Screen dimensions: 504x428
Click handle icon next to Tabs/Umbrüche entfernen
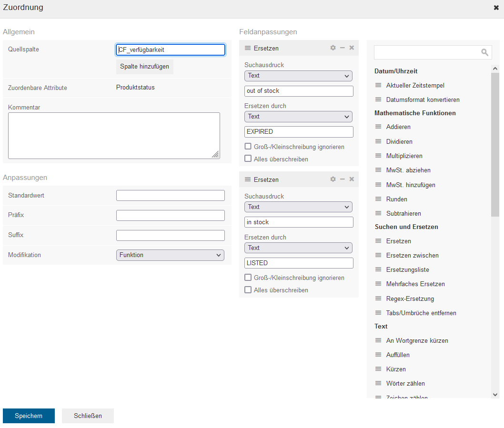pos(378,313)
